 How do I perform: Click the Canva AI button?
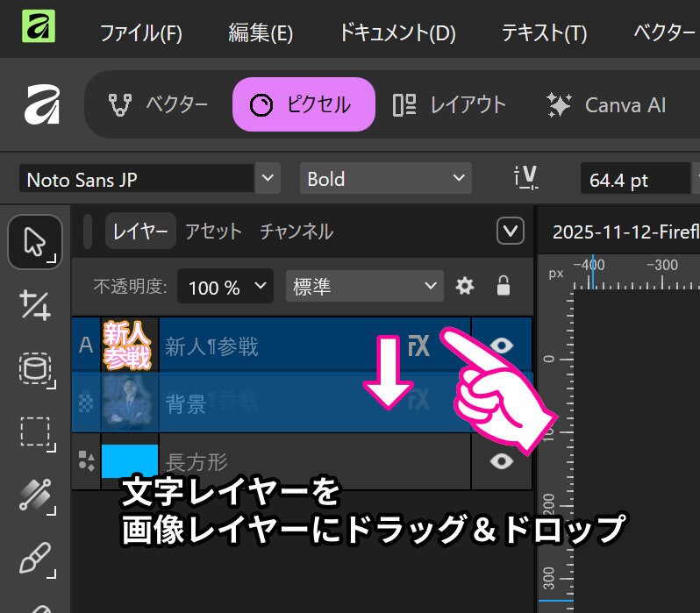606,105
